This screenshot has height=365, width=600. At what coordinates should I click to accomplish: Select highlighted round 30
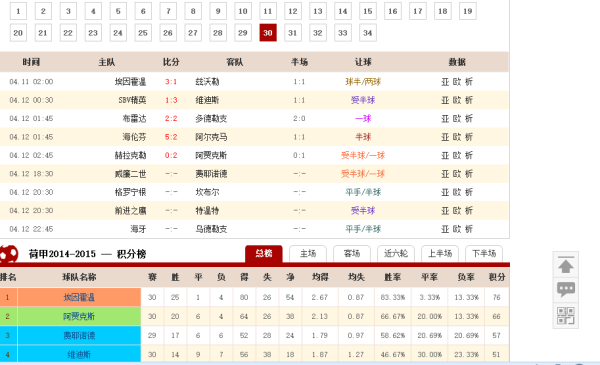point(268,33)
